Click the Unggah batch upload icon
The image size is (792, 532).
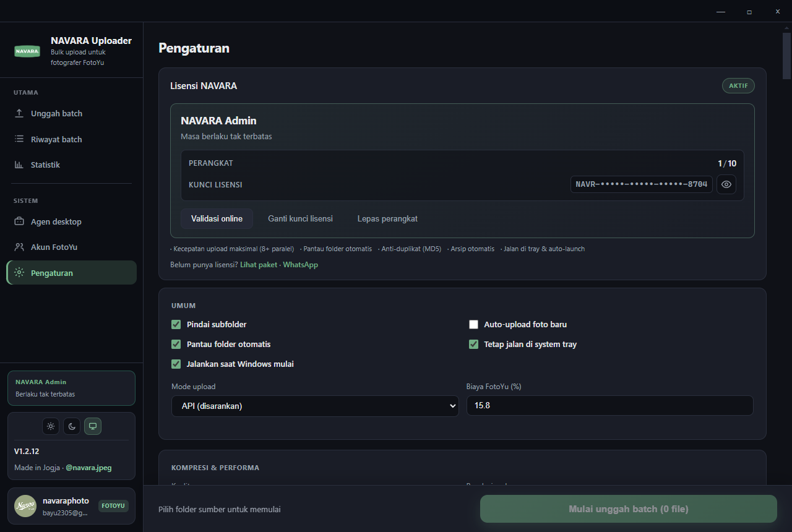19,113
